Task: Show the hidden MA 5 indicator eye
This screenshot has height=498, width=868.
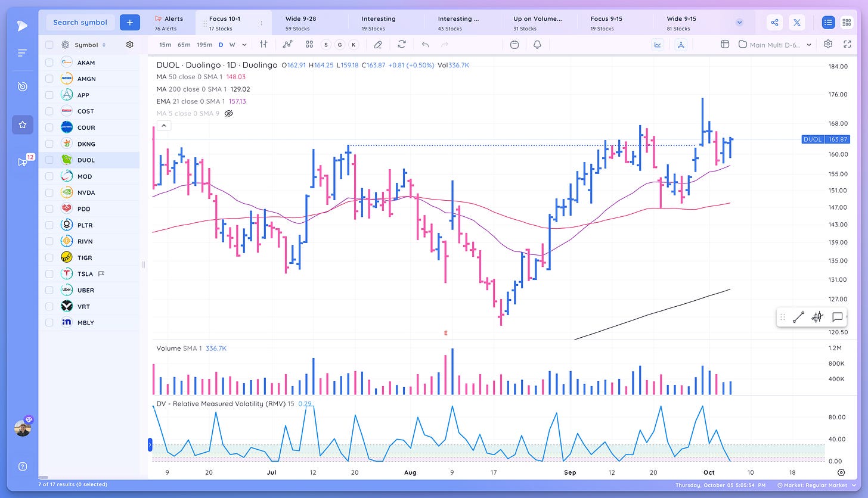Action: click(x=228, y=113)
